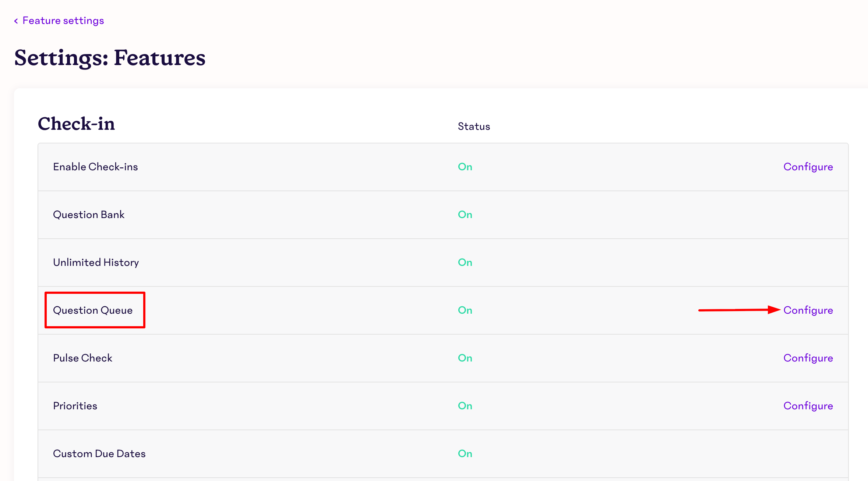Open Configure for Question Queue
The height and width of the screenshot is (481, 868).
click(808, 310)
